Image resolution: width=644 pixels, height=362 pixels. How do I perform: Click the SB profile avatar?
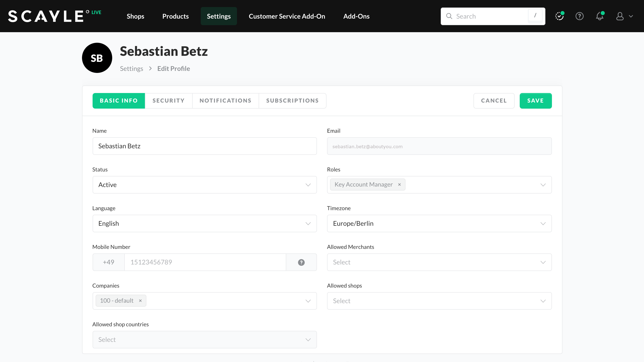(x=97, y=58)
